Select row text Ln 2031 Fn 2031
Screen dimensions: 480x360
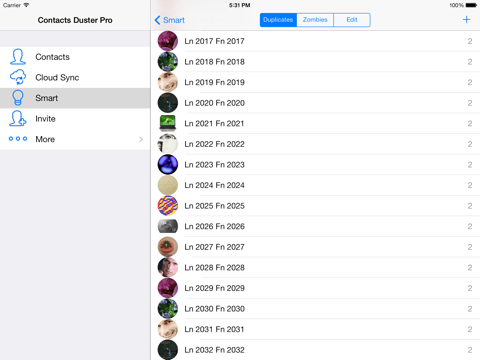click(x=214, y=329)
